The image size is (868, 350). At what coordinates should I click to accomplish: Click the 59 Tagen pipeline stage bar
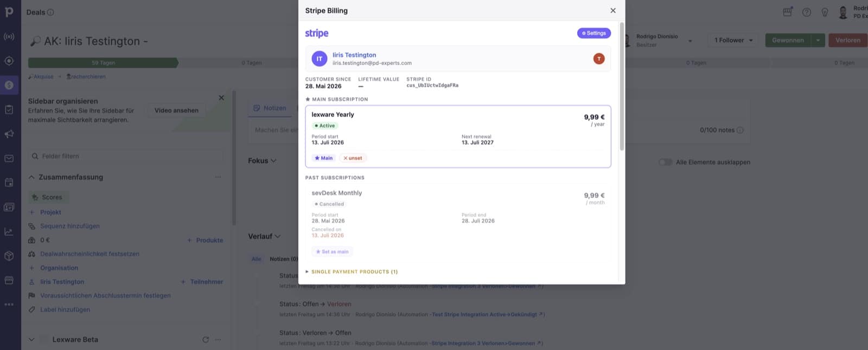[x=103, y=63]
